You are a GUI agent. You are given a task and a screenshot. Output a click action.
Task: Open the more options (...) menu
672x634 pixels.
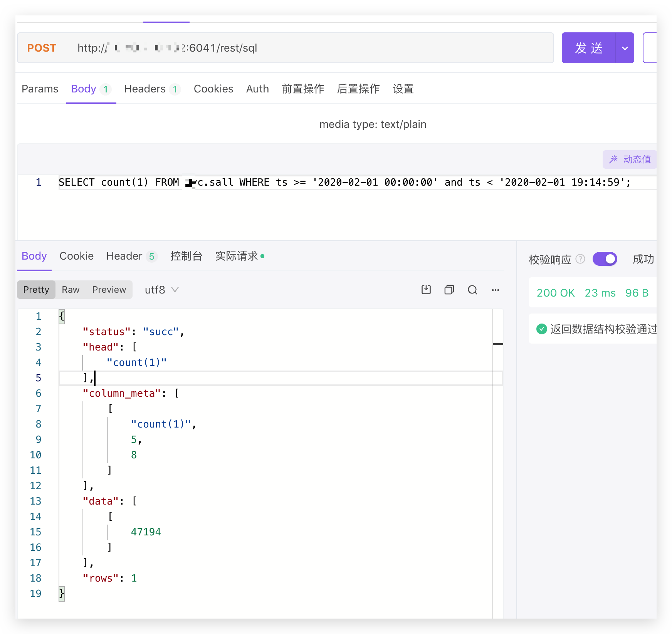tap(496, 290)
